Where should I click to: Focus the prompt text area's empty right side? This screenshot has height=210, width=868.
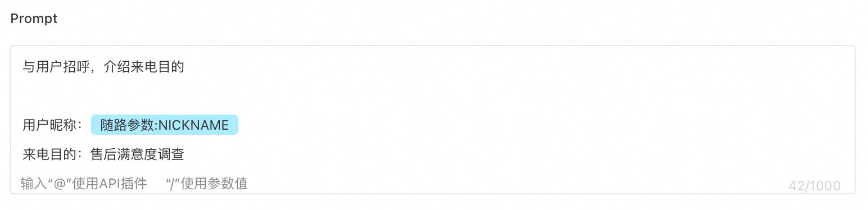pyautogui.click(x=562, y=112)
